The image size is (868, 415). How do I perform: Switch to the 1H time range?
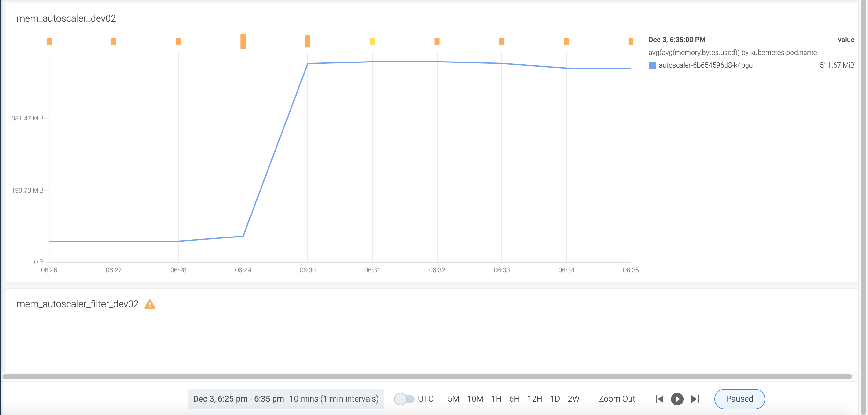496,399
